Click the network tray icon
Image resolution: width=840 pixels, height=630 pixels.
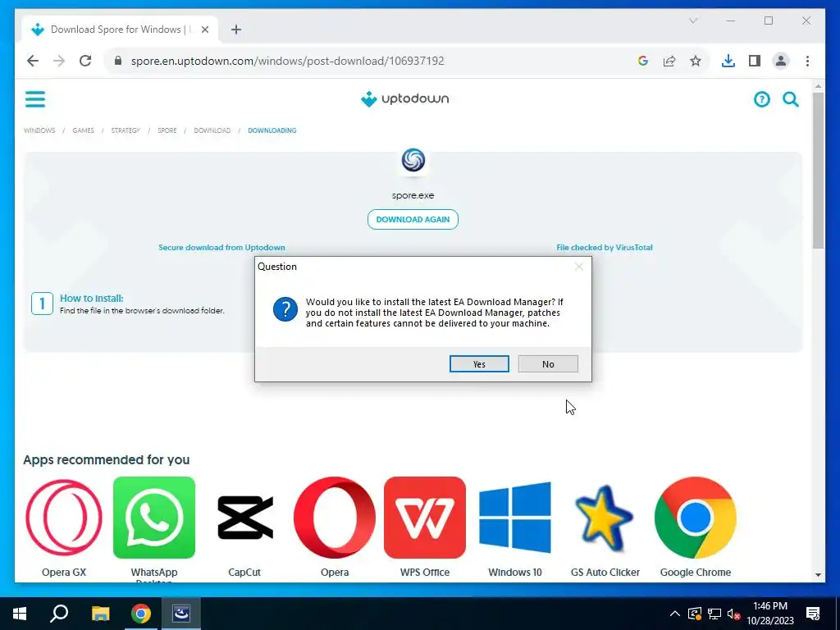[x=714, y=614]
